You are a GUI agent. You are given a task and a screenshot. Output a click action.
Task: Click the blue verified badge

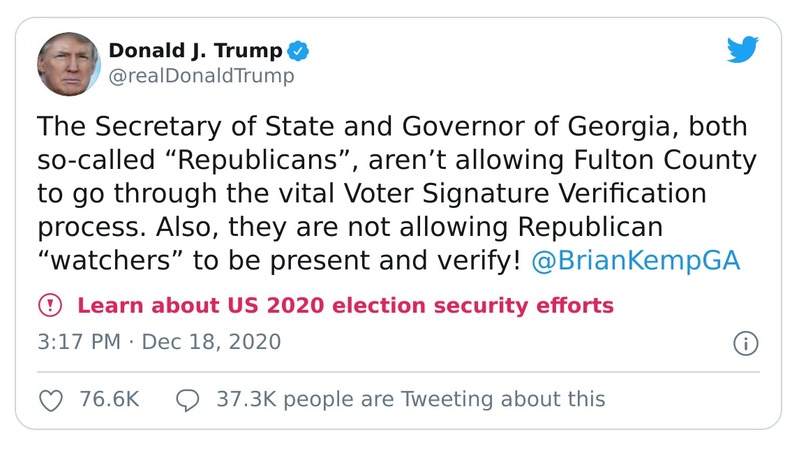point(298,50)
